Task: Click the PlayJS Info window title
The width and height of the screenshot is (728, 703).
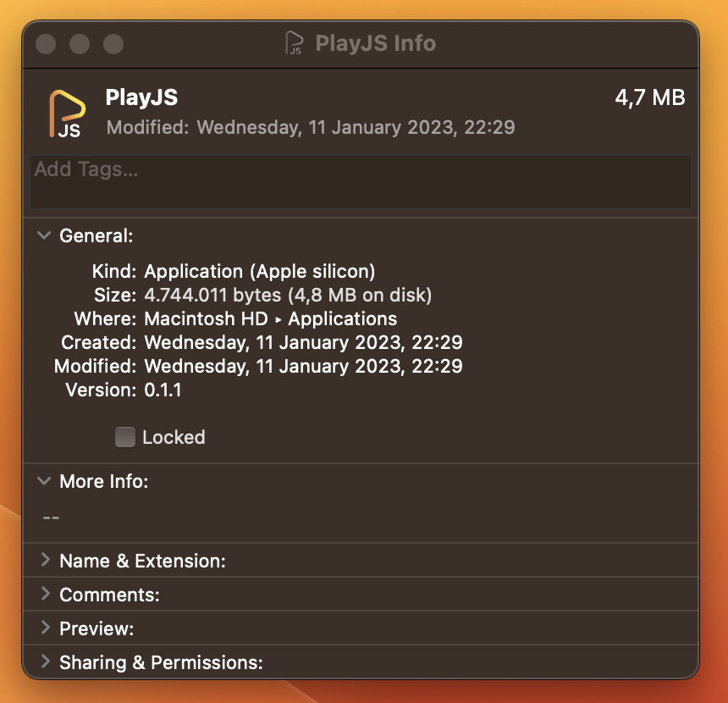Action: (375, 43)
